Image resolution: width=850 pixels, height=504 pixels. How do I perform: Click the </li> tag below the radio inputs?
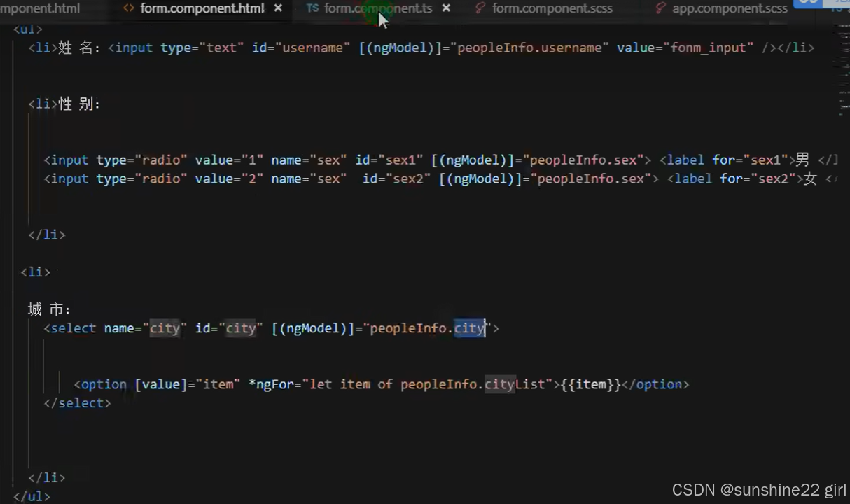pos(46,234)
